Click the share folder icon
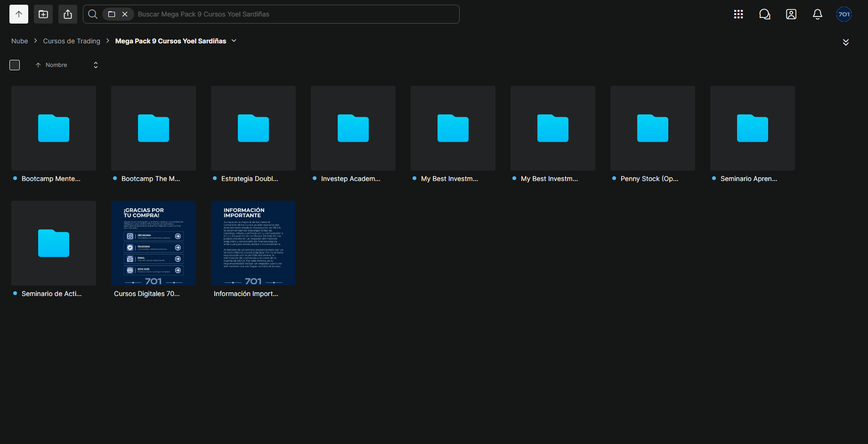 pos(68,14)
